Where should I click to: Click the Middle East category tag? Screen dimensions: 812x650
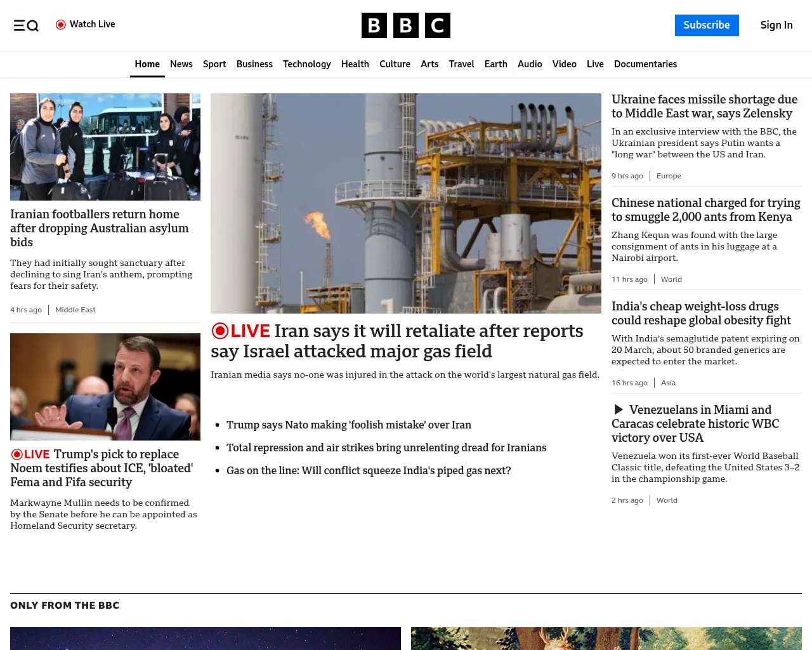75,310
